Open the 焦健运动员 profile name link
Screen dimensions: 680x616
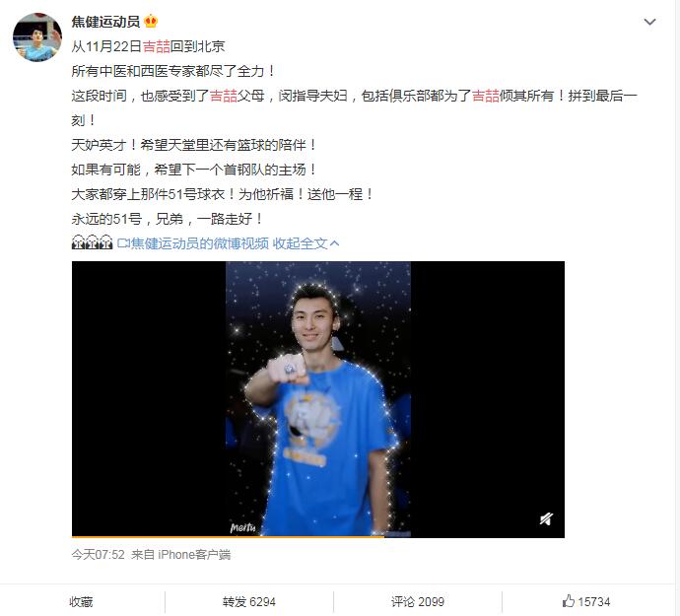105,22
